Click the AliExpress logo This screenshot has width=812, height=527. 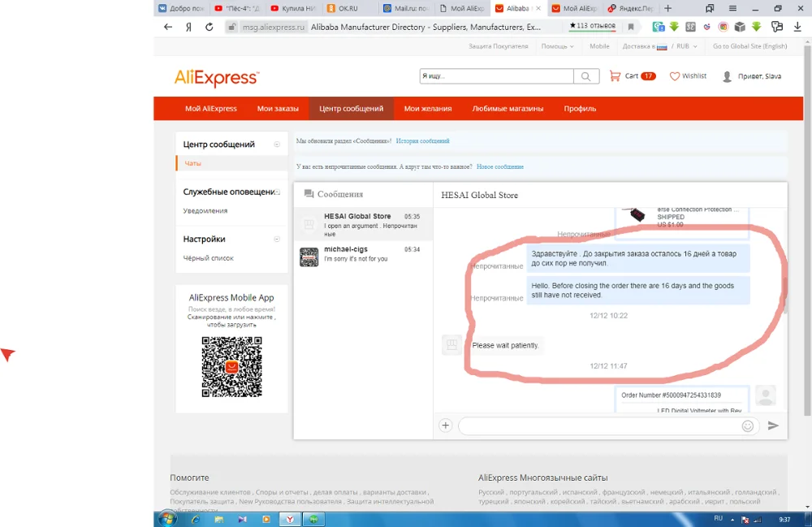click(x=217, y=78)
